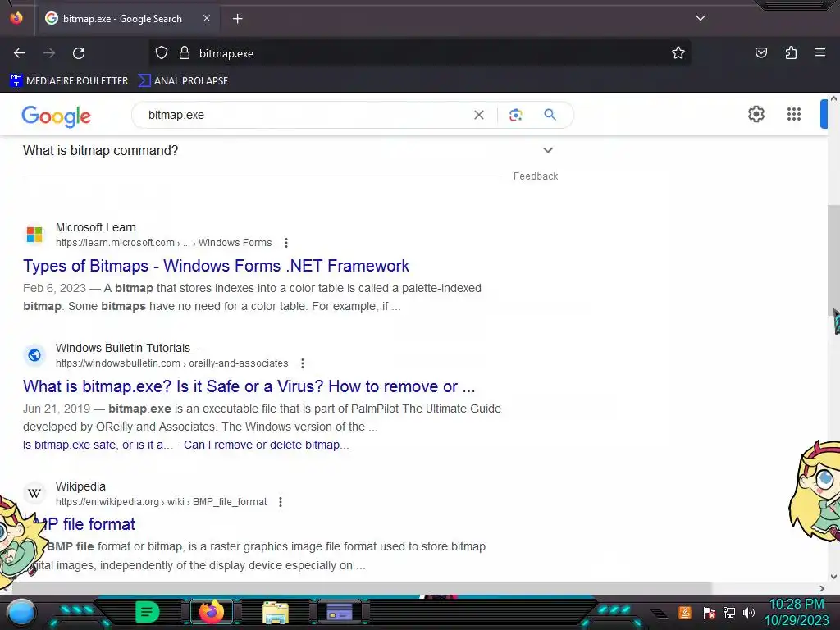Screen dimensions: 840x630
Task: Expand 'What is bitmap command?' question
Action: [288, 151]
